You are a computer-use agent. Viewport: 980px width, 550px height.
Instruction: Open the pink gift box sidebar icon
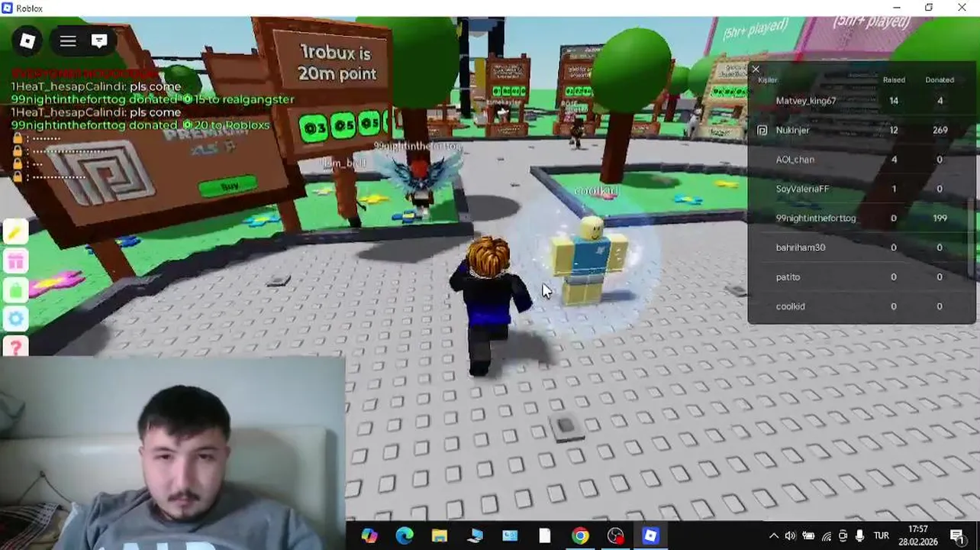(x=16, y=261)
